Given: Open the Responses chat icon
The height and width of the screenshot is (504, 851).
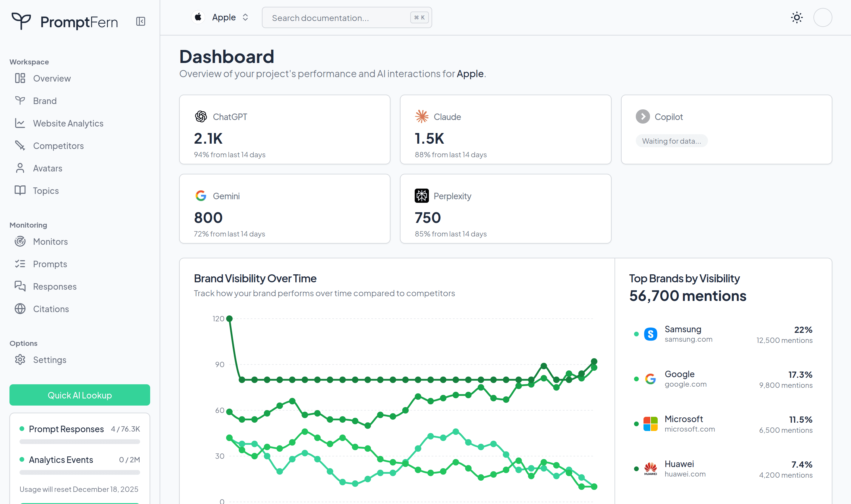Looking at the screenshot, I should [x=20, y=286].
